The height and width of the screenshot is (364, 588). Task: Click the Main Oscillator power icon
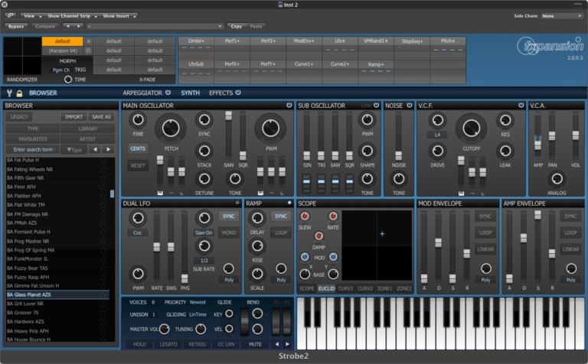click(x=289, y=106)
